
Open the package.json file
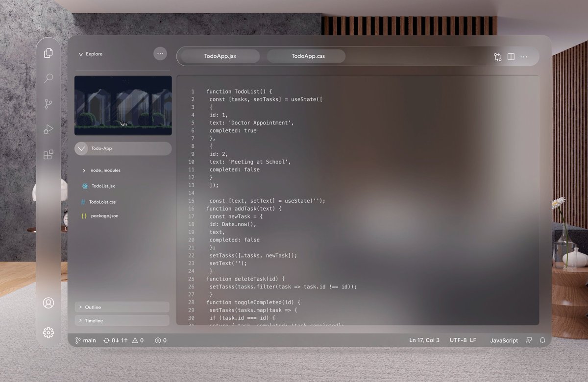(104, 215)
